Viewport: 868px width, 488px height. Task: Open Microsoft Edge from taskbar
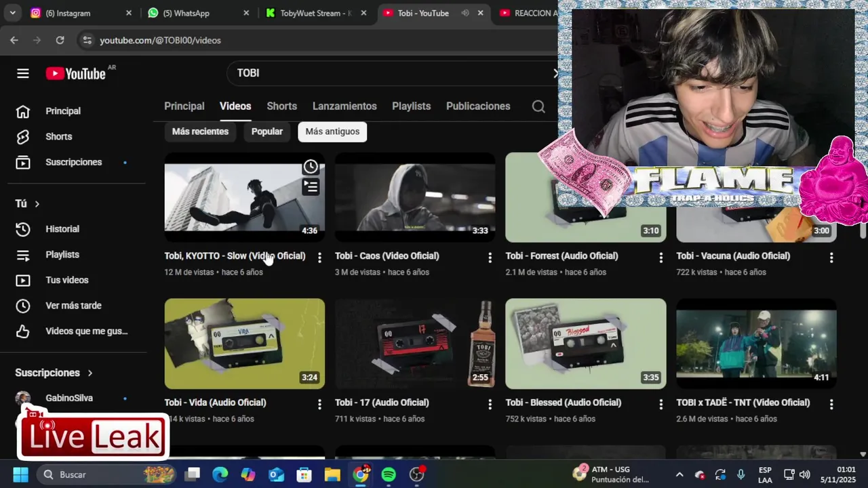(220, 474)
